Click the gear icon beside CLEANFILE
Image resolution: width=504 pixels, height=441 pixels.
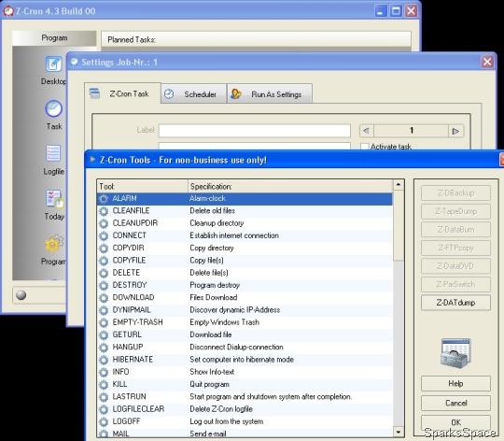coord(104,211)
